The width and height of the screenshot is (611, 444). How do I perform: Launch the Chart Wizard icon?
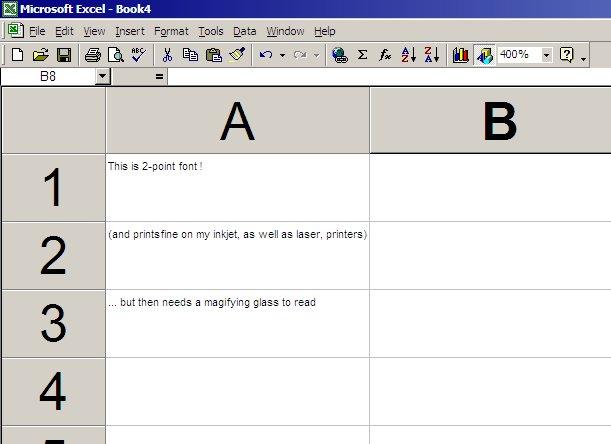pyautogui.click(x=461, y=55)
